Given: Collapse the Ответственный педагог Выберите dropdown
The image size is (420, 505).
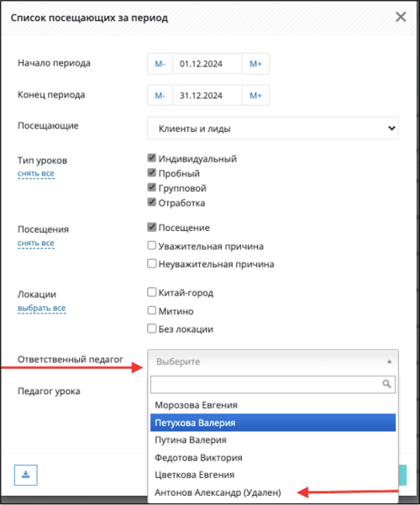Looking at the screenshot, I should coord(273,361).
